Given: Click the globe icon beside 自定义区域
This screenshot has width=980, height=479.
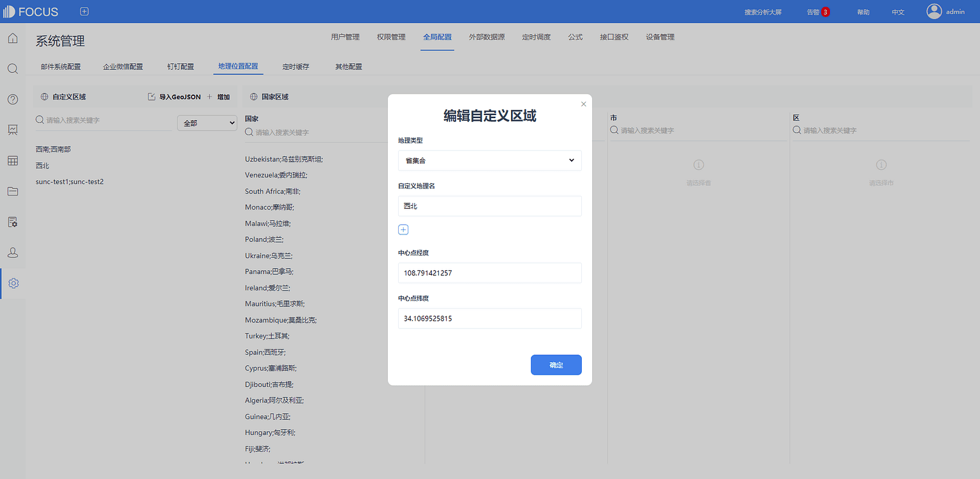Looking at the screenshot, I should coord(44,97).
